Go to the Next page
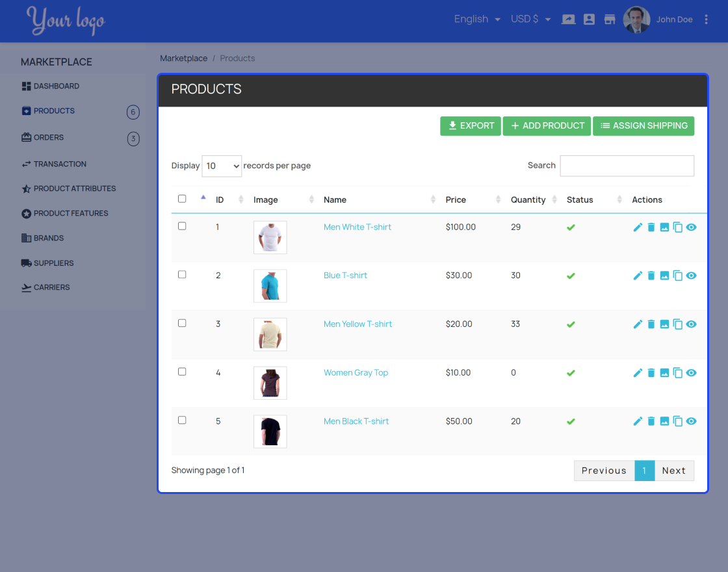This screenshot has height=572, width=728. pos(674,471)
